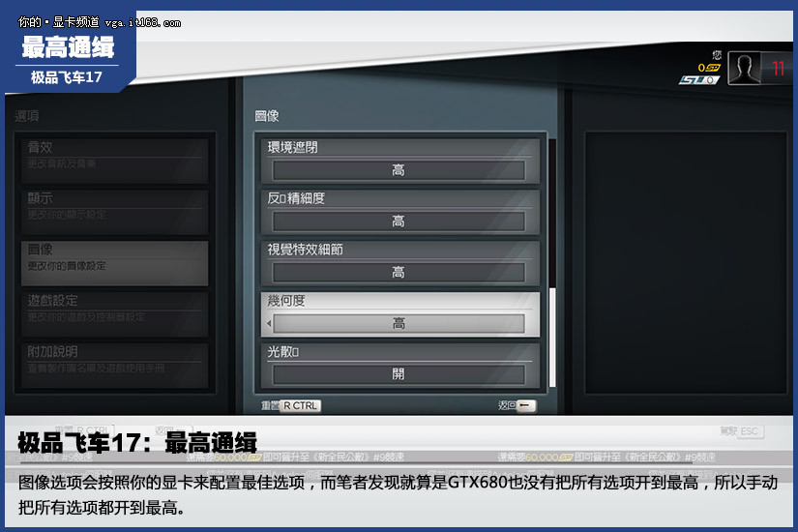
Task: Click the 選項 options heading
Action: (x=26, y=116)
